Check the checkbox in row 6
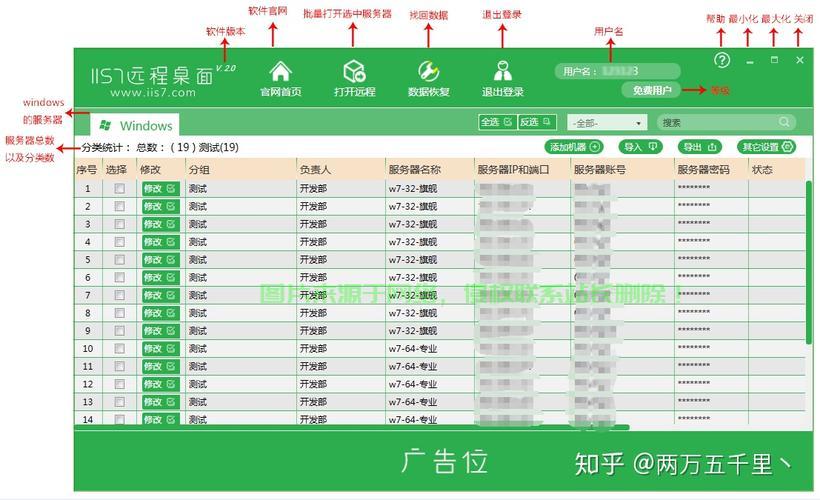Image resolution: width=820 pixels, height=500 pixels. (119, 277)
